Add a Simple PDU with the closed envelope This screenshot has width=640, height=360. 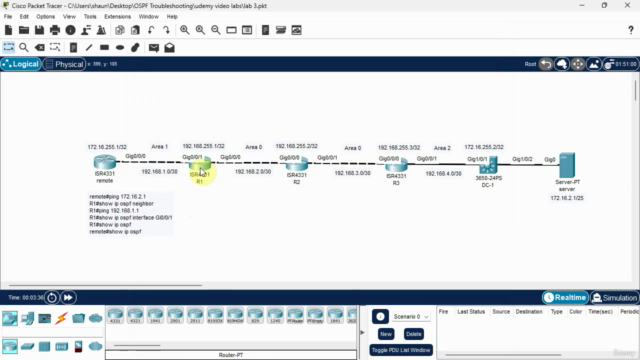(x=154, y=48)
